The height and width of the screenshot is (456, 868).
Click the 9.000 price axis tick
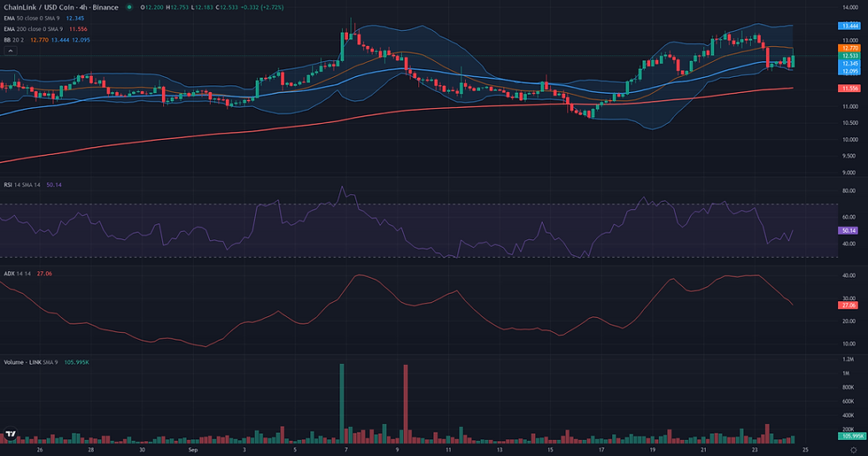tap(850, 173)
